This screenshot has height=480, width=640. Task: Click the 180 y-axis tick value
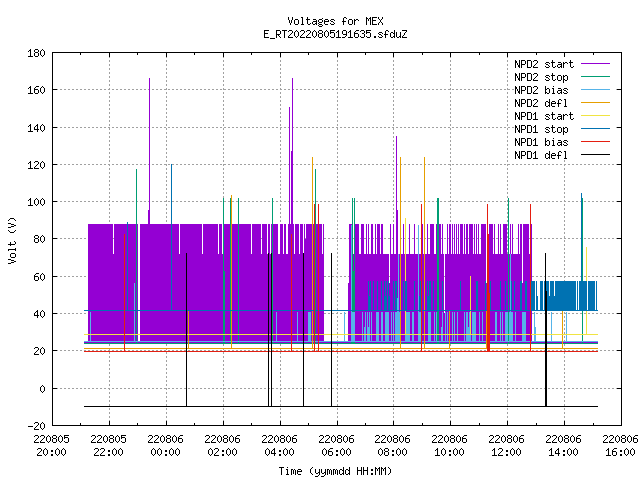point(36,53)
